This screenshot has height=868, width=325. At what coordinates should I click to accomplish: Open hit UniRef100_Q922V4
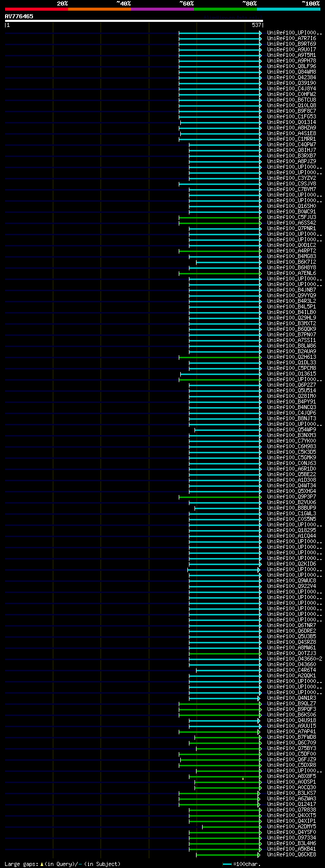[x=291, y=586]
